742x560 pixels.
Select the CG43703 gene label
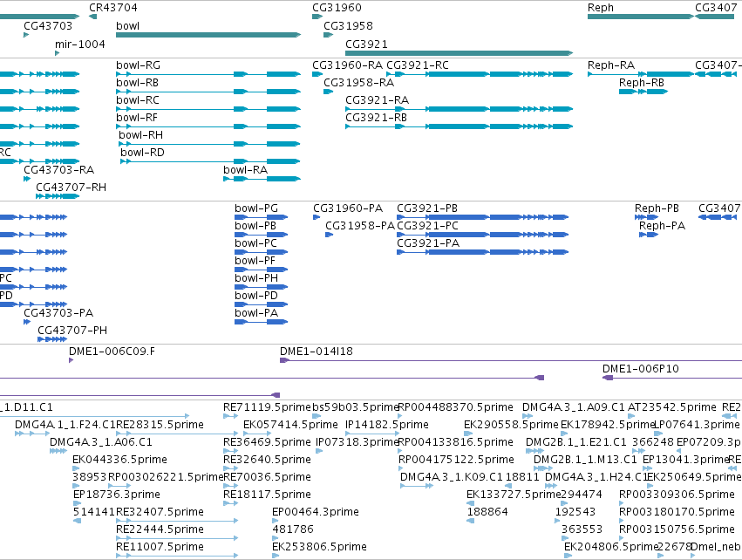pos(48,26)
